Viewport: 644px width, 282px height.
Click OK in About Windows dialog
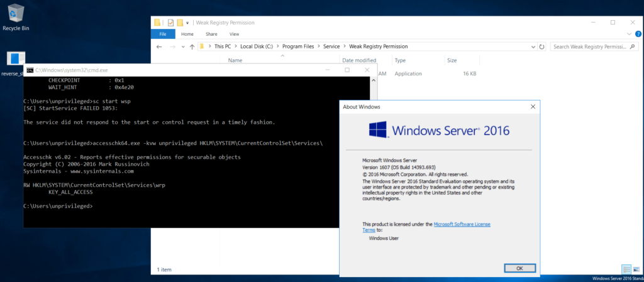pyautogui.click(x=519, y=268)
